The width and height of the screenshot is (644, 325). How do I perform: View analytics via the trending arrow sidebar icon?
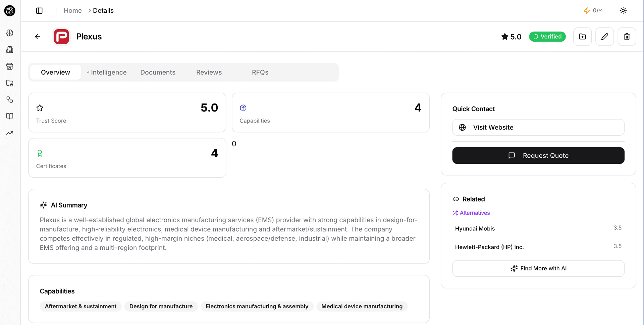(x=10, y=133)
